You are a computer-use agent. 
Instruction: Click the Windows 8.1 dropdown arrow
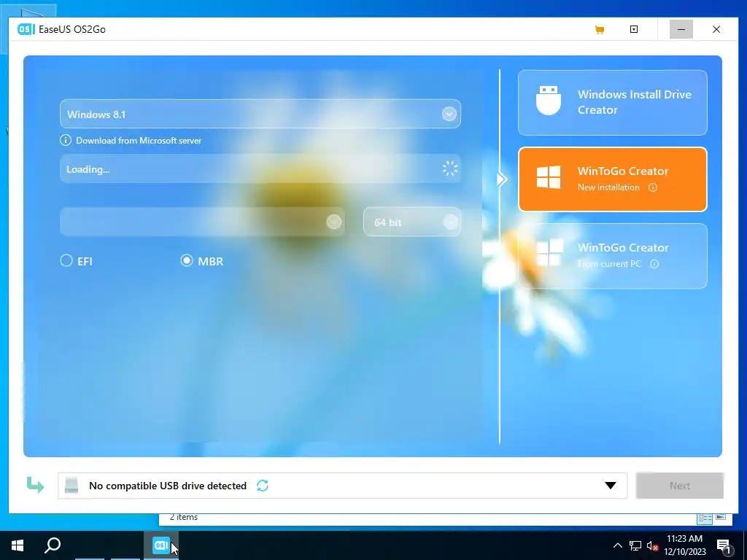(449, 114)
